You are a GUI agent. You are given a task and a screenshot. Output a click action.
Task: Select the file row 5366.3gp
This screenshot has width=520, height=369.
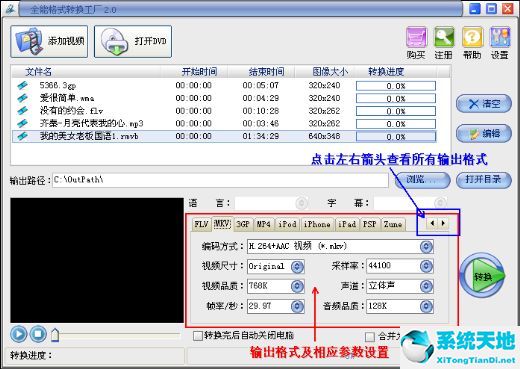[x=224, y=86]
